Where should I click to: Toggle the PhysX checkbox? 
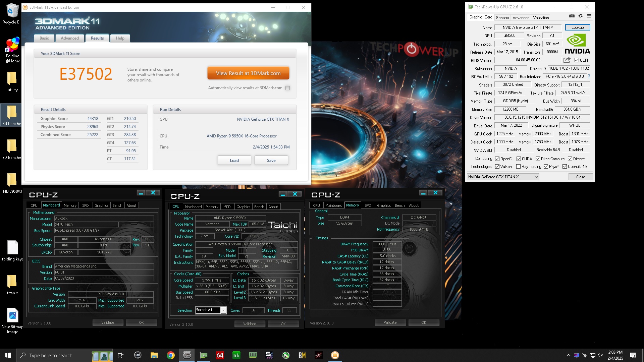coord(546,167)
